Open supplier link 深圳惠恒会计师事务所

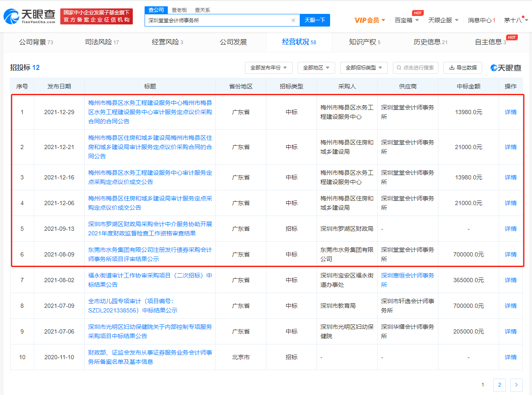click(408, 280)
